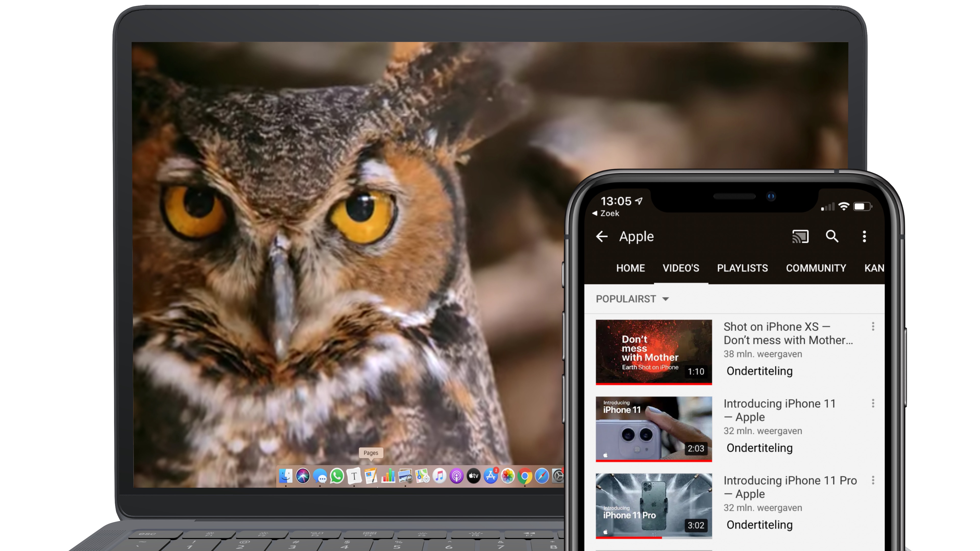Tap the back arrow next to Apple

click(602, 236)
